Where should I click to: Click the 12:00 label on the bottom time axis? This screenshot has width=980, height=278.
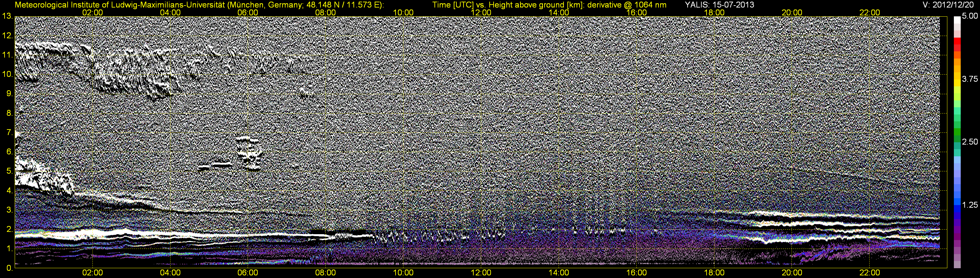coord(481,273)
